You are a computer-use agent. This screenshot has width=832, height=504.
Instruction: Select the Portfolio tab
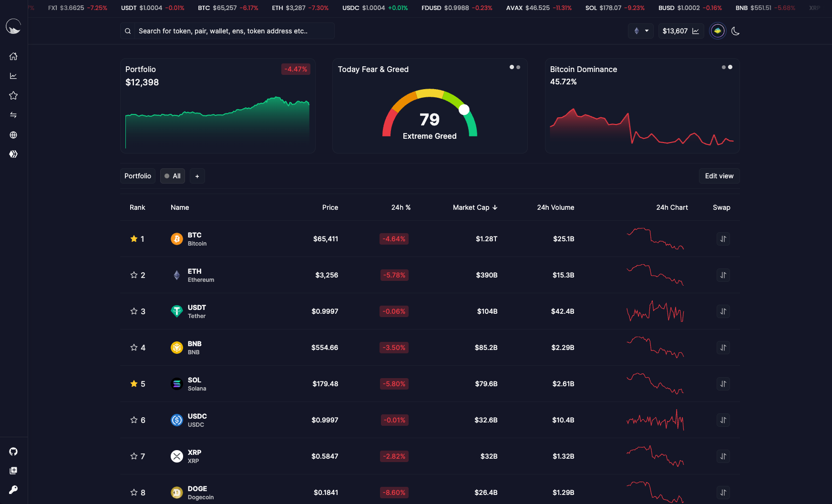(x=138, y=176)
